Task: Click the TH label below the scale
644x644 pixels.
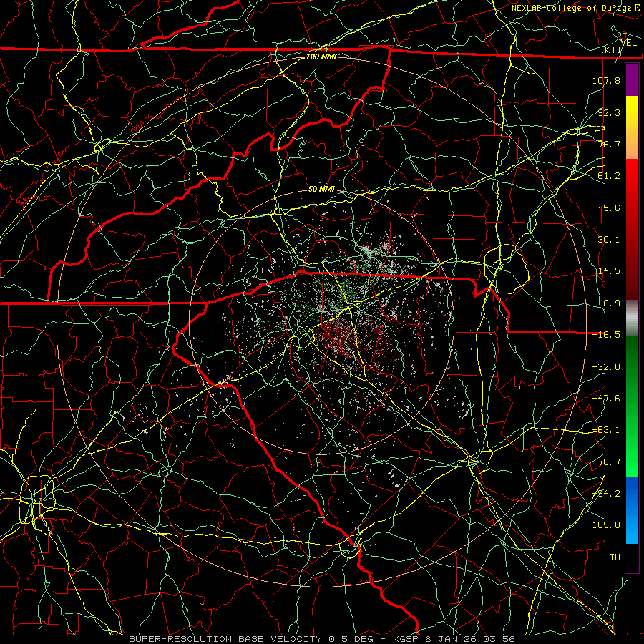Action: pyautogui.click(x=615, y=557)
